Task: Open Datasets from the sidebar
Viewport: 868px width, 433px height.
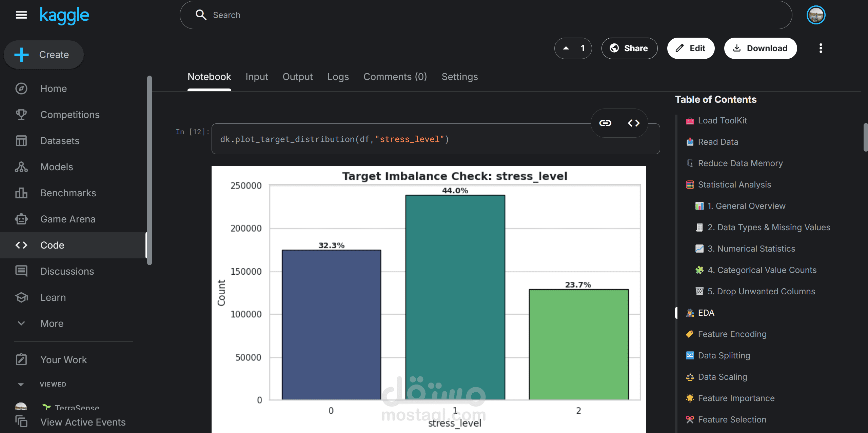Action: click(59, 141)
